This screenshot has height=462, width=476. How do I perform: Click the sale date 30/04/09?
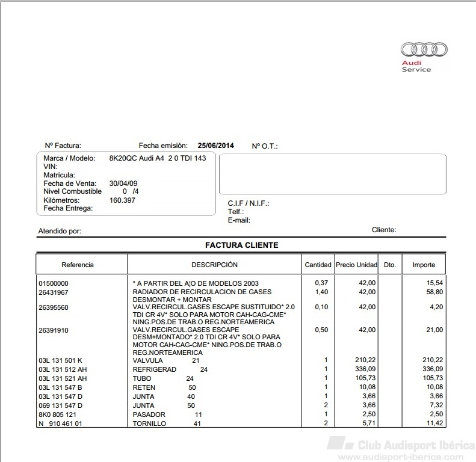[x=123, y=183]
